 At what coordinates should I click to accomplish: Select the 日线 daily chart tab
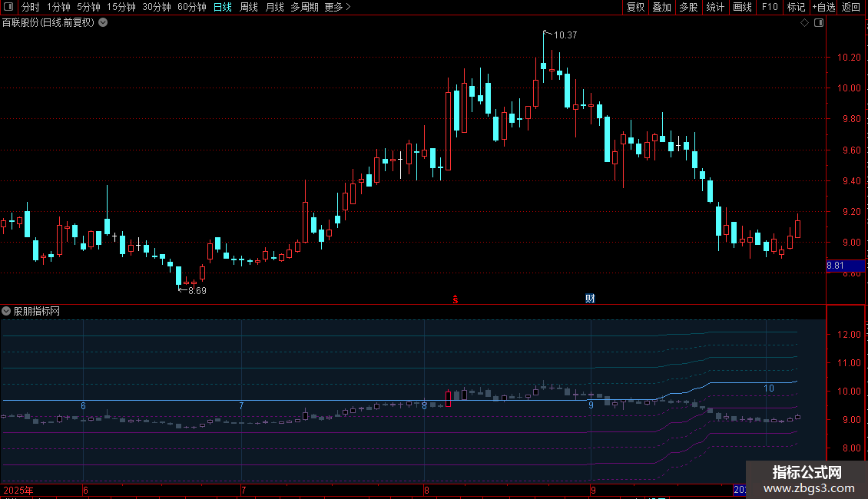tap(223, 7)
